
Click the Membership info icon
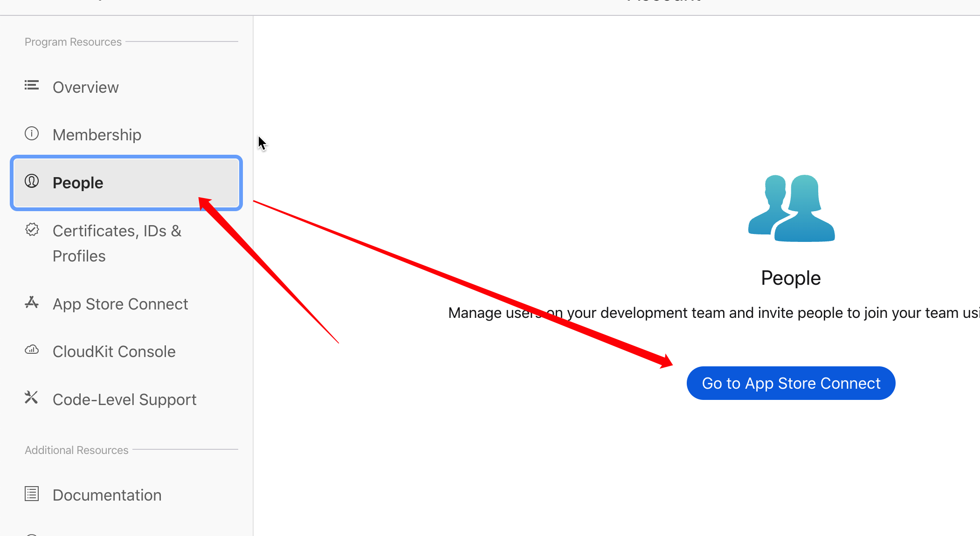coord(32,134)
